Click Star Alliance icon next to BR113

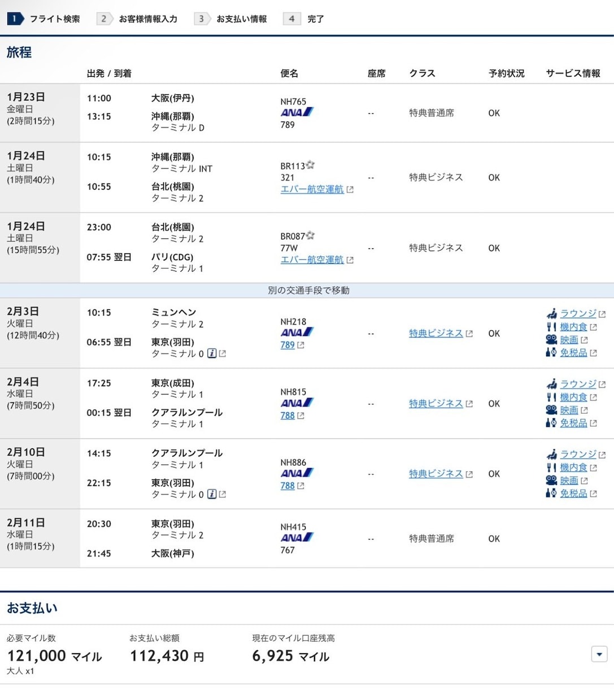tap(310, 165)
